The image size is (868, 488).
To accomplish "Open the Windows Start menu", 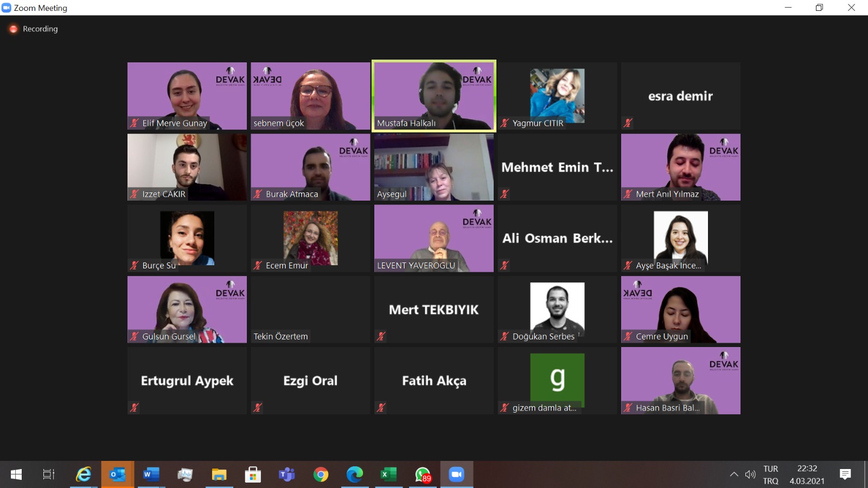I will (16, 474).
